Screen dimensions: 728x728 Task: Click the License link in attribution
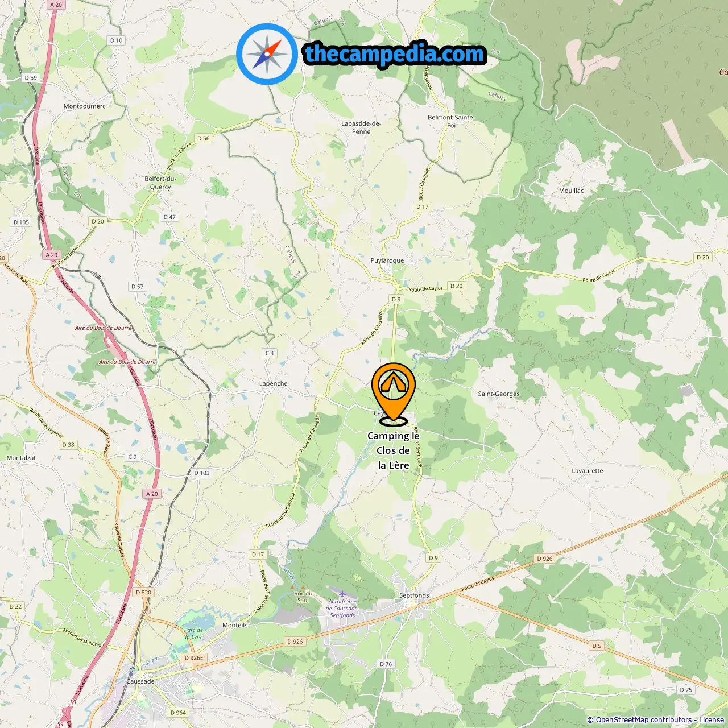click(712, 719)
